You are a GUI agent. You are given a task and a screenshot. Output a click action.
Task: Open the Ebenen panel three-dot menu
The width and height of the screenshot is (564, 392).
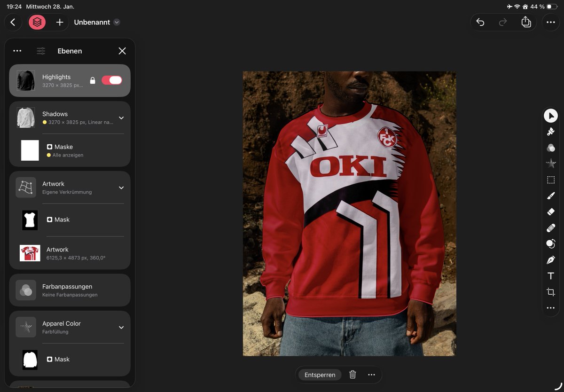[17, 51]
